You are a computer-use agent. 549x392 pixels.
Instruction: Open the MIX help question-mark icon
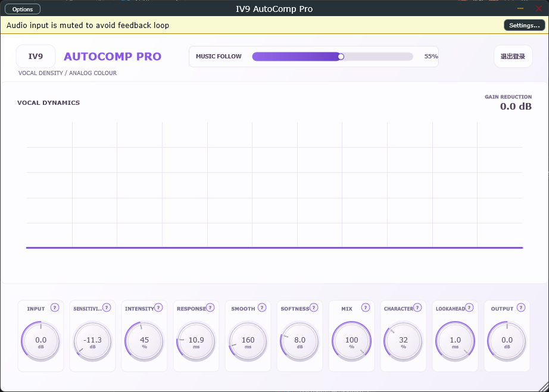(366, 307)
